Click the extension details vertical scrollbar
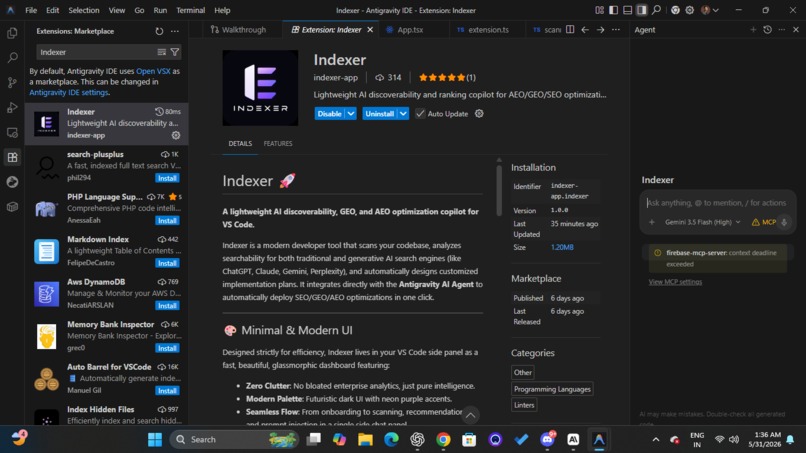Screen dimensions: 806x453 tap(499, 190)
